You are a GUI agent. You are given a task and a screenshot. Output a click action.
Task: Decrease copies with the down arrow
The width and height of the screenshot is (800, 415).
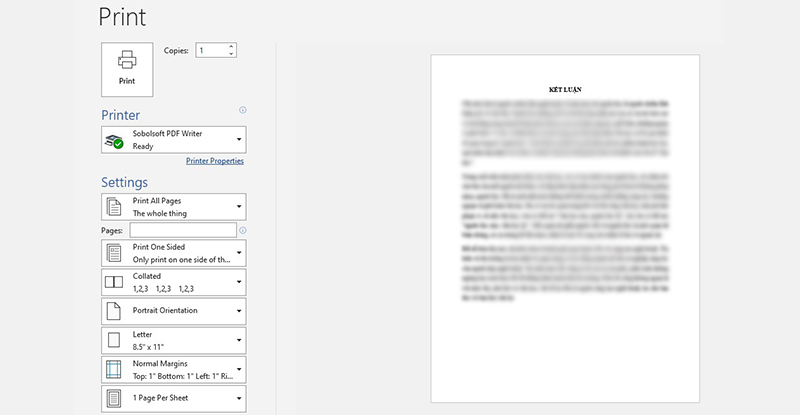pyautogui.click(x=231, y=53)
